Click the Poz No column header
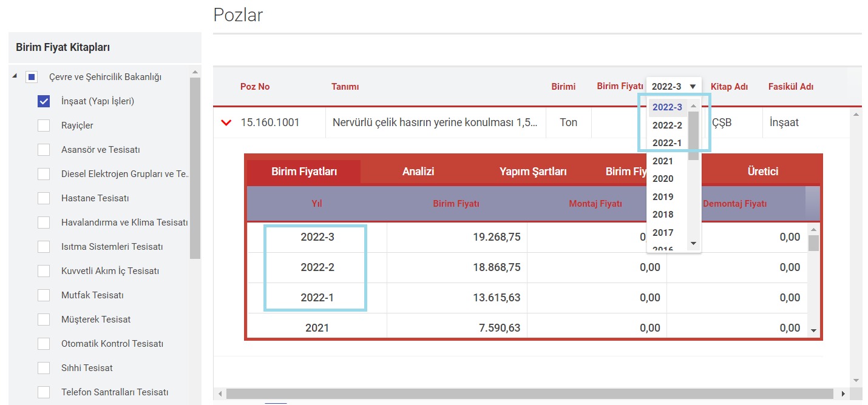 click(x=255, y=87)
